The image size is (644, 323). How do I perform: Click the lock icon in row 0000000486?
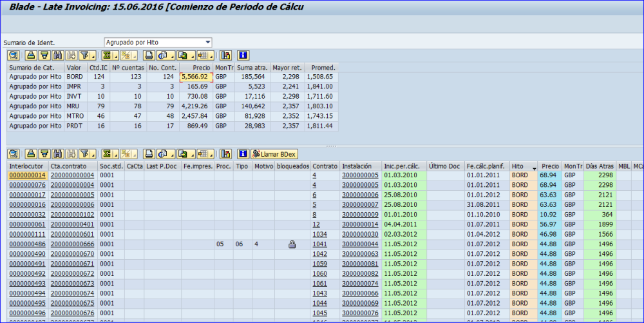(x=292, y=244)
